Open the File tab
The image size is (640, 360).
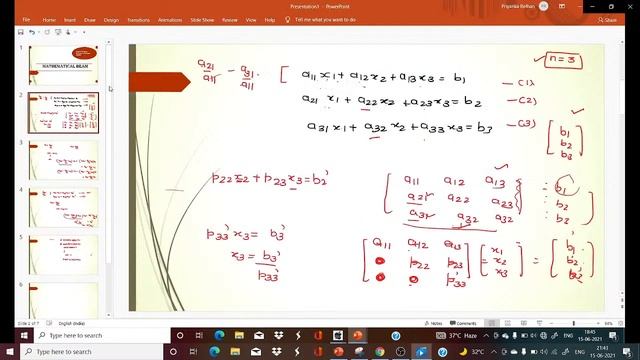[x=26, y=20]
